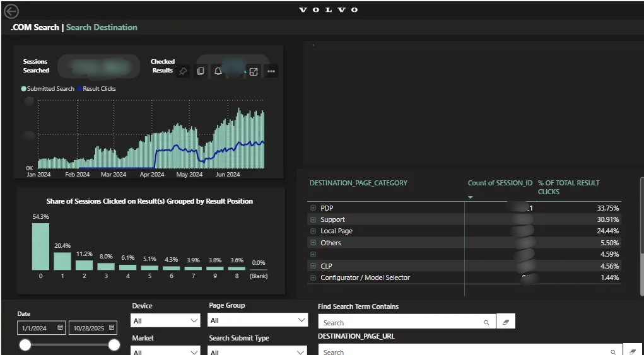Screen dimensions: 644x355
Task: Go back using the arrow icon
Action: point(11,11)
